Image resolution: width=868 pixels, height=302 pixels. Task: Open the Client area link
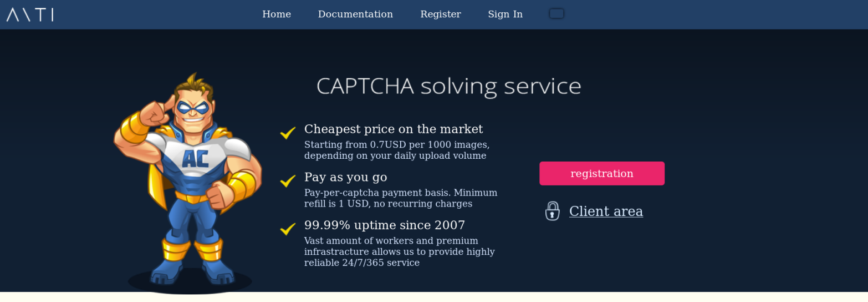pyautogui.click(x=606, y=212)
